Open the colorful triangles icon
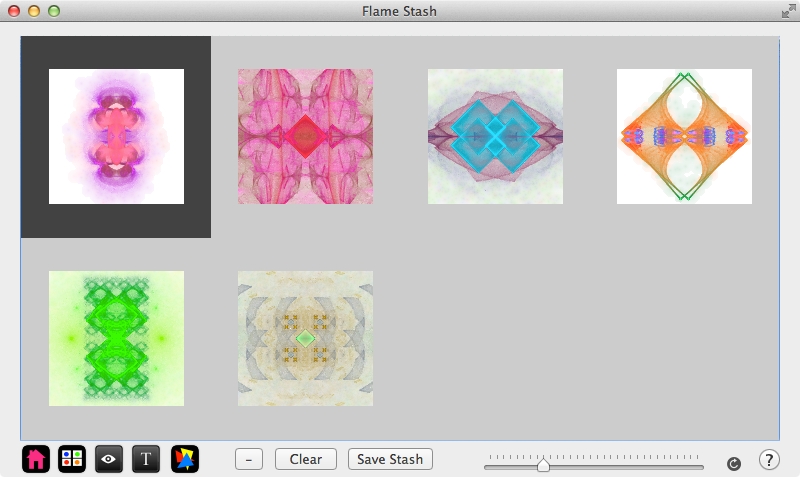The height and width of the screenshot is (477, 800). tap(185, 459)
